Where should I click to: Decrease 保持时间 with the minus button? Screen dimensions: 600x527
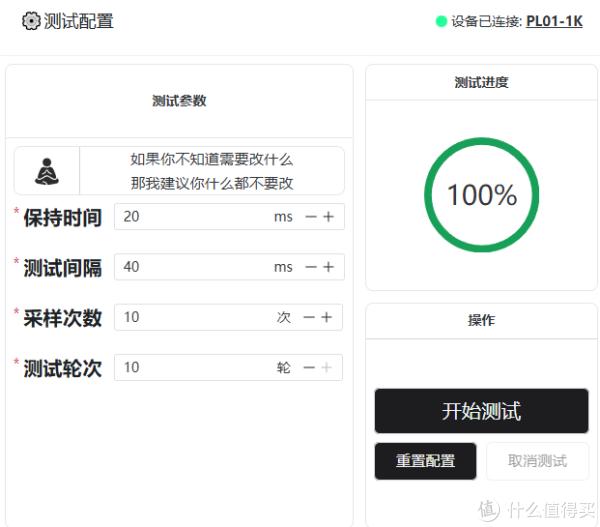(x=311, y=217)
